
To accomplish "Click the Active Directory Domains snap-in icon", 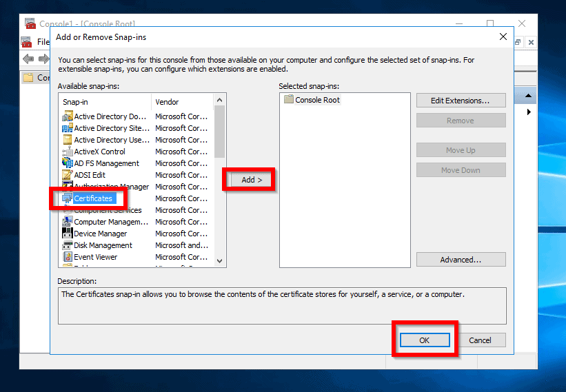I will coord(67,116).
